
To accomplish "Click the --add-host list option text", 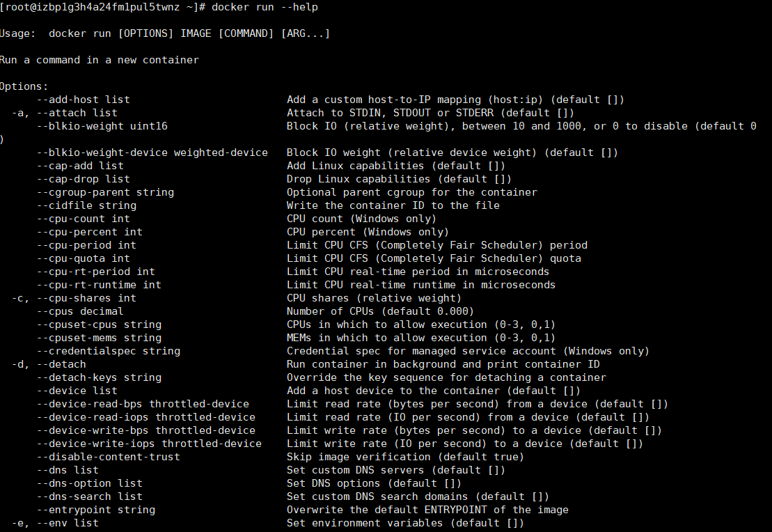I will click(x=84, y=100).
